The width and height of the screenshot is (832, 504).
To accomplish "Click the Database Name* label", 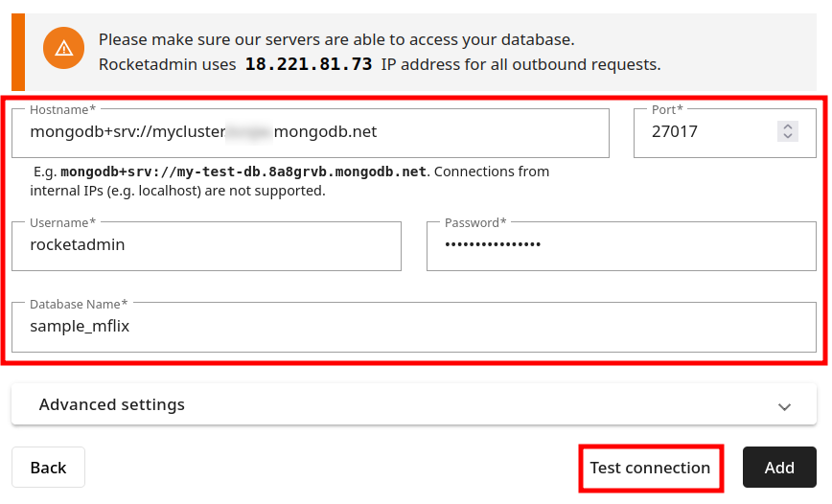I will pos(79,304).
